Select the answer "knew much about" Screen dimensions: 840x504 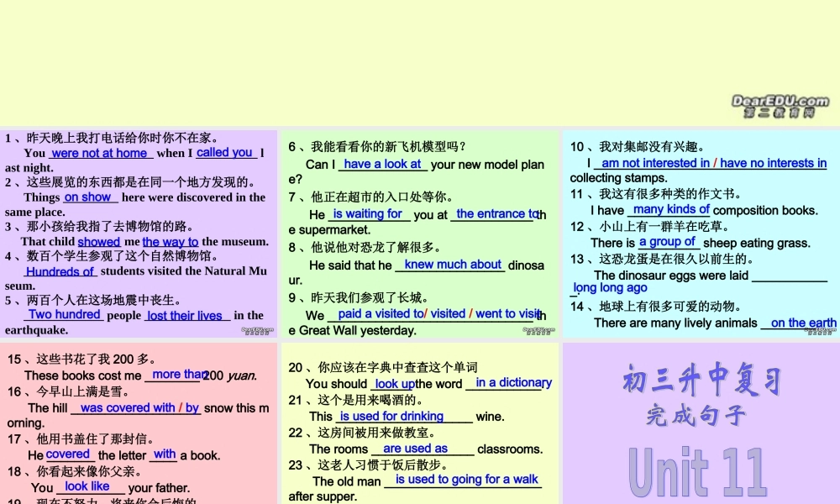453,264
